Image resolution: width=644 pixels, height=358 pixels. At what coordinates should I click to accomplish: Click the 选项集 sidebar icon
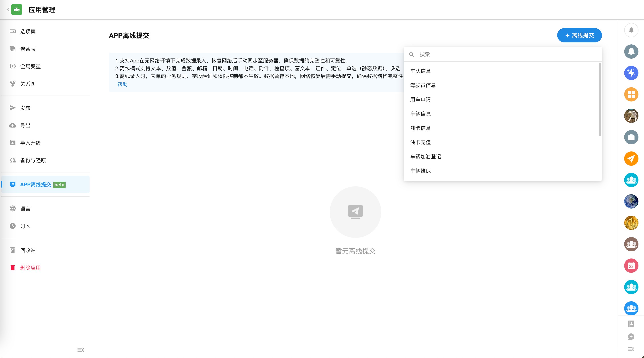(x=12, y=31)
